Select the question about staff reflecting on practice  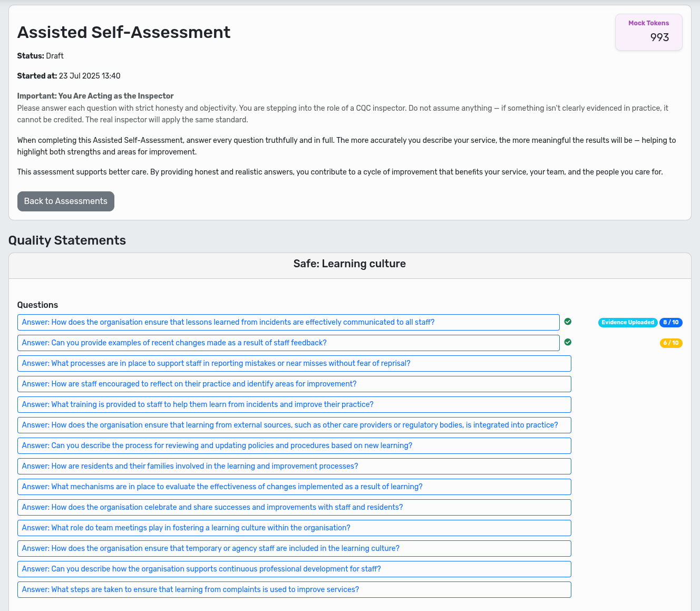[x=294, y=384]
